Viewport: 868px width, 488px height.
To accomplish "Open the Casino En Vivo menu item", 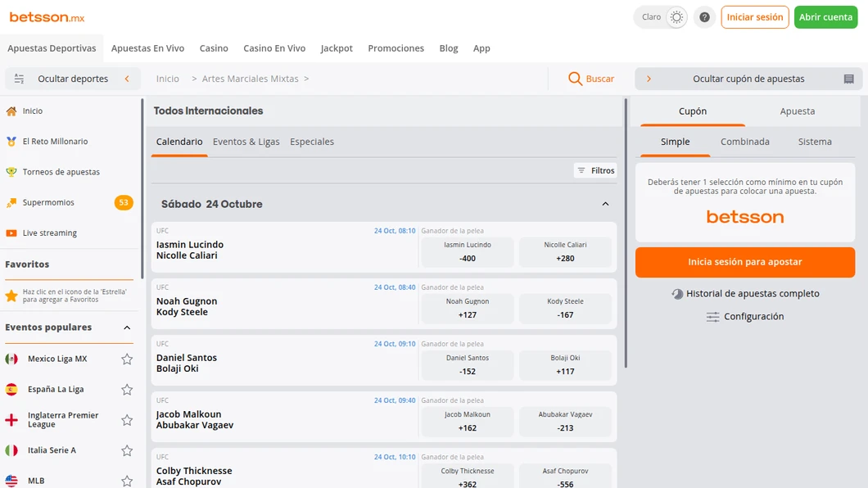I will [274, 48].
